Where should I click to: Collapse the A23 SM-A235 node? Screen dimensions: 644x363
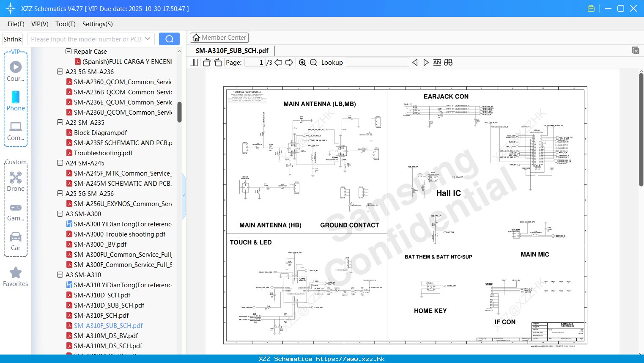pyautogui.click(x=60, y=122)
